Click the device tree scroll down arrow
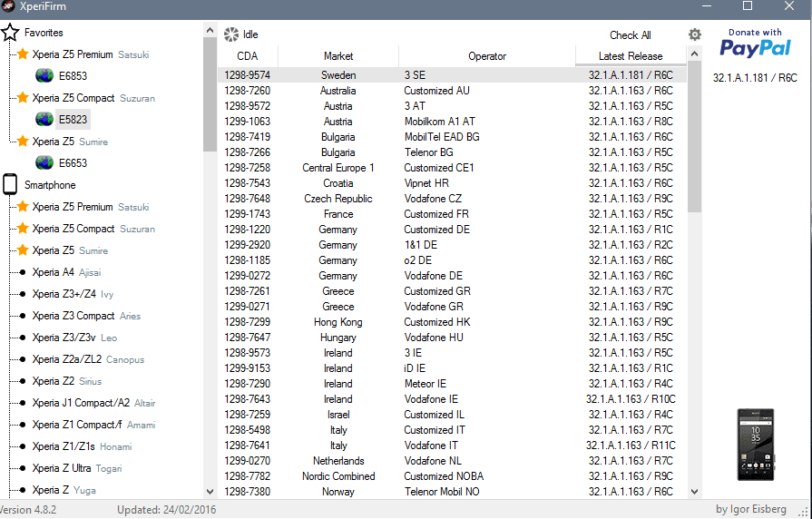Viewport: 812px width, 519px height. [210, 492]
